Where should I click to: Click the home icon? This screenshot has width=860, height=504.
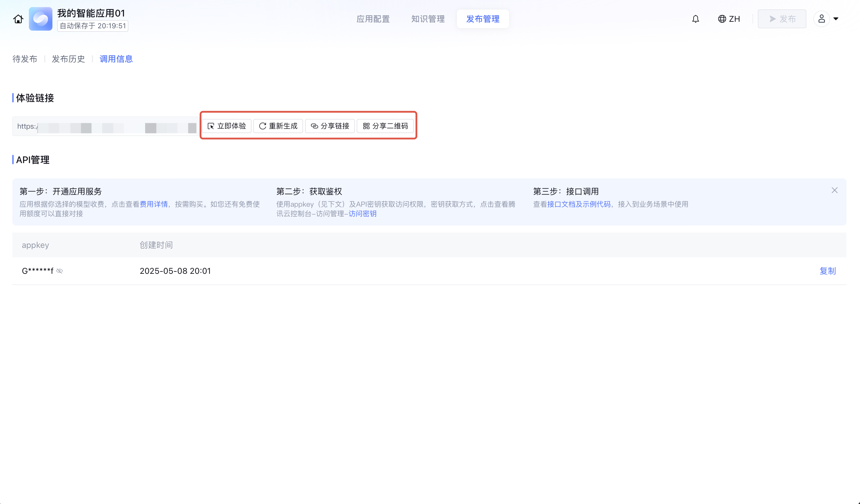pyautogui.click(x=19, y=19)
